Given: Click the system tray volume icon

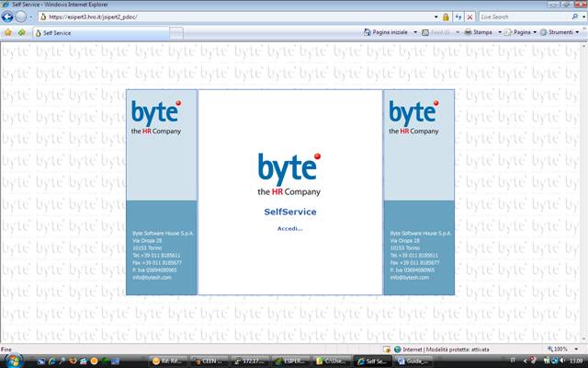Looking at the screenshot, I should point(562,361).
